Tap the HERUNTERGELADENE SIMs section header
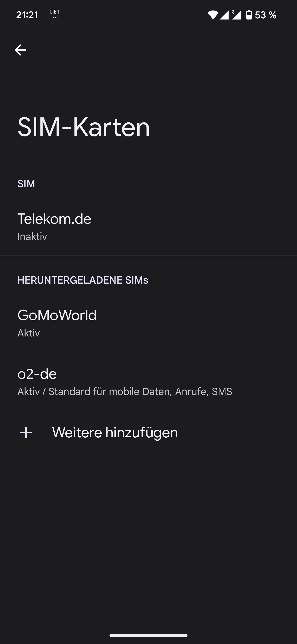 pyautogui.click(x=83, y=280)
